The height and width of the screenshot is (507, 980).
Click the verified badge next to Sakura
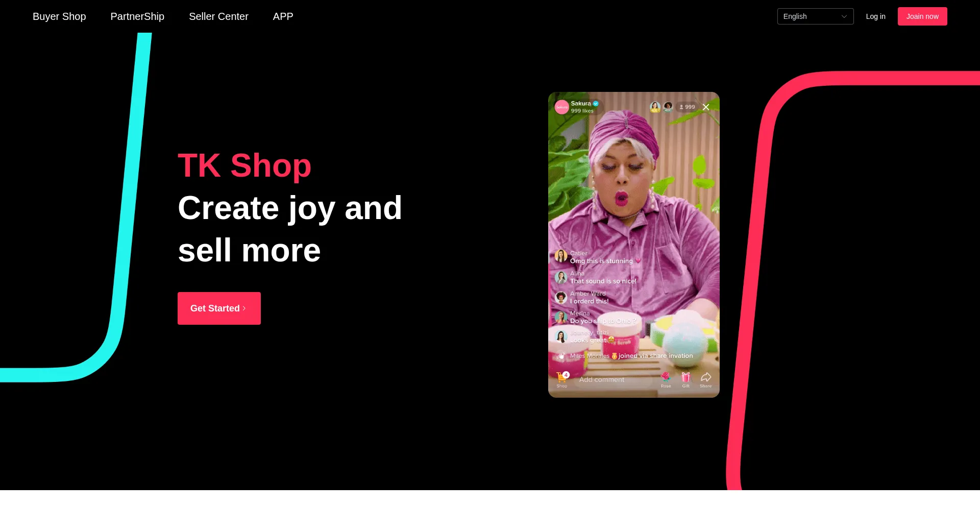pyautogui.click(x=596, y=103)
